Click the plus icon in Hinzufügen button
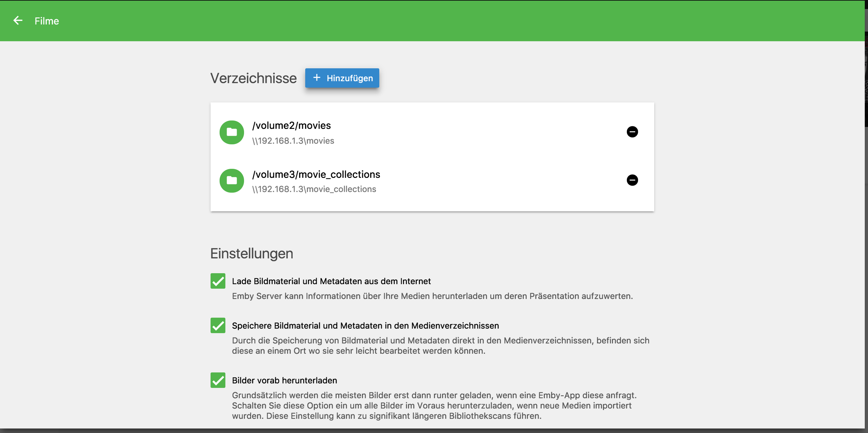The image size is (868, 433). coord(316,78)
